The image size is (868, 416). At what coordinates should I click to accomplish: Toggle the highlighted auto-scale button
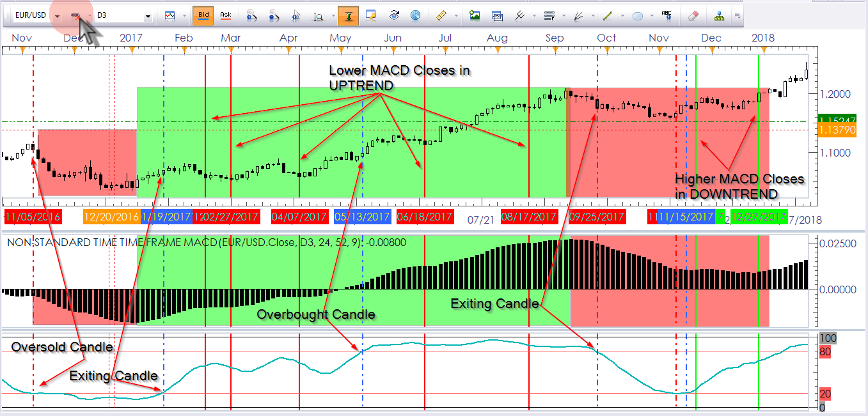(349, 15)
